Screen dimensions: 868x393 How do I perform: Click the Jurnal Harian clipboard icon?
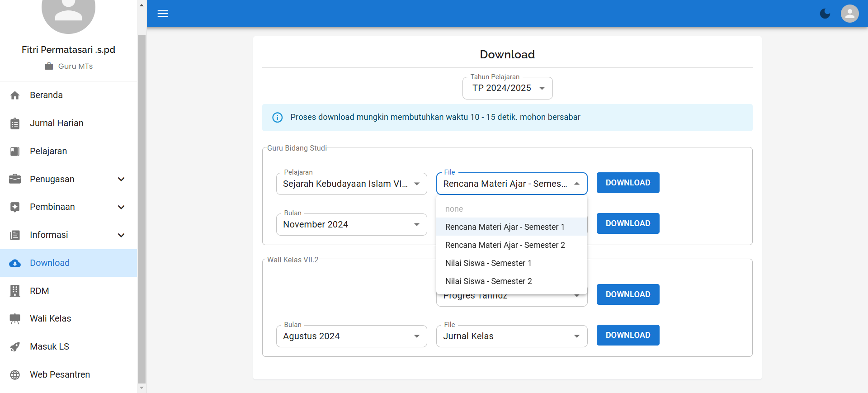15,123
